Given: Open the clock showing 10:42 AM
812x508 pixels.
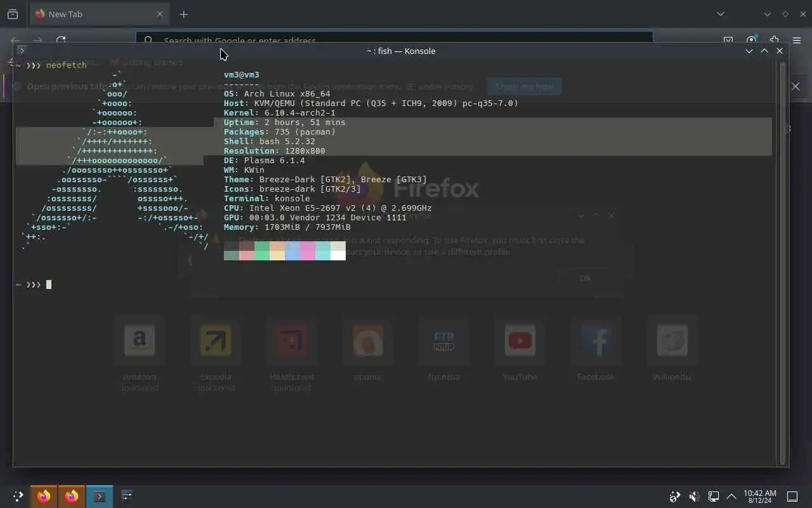Looking at the screenshot, I should [x=759, y=497].
